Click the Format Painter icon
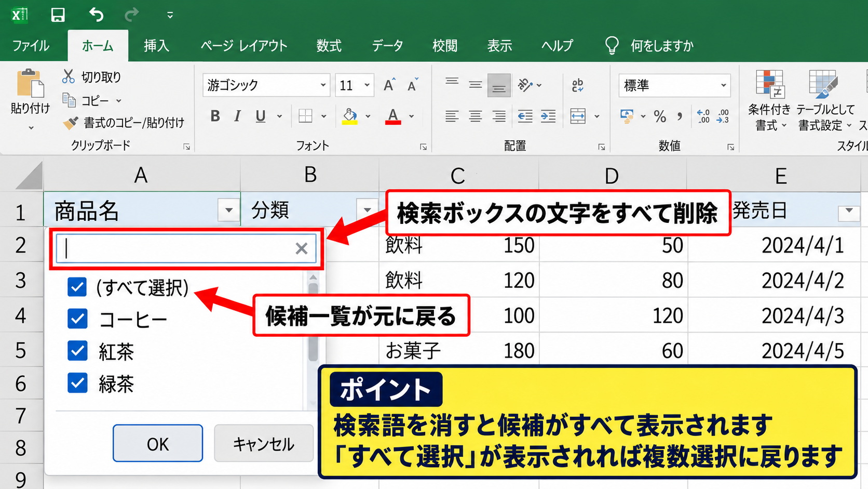This screenshot has height=489, width=868. click(70, 123)
